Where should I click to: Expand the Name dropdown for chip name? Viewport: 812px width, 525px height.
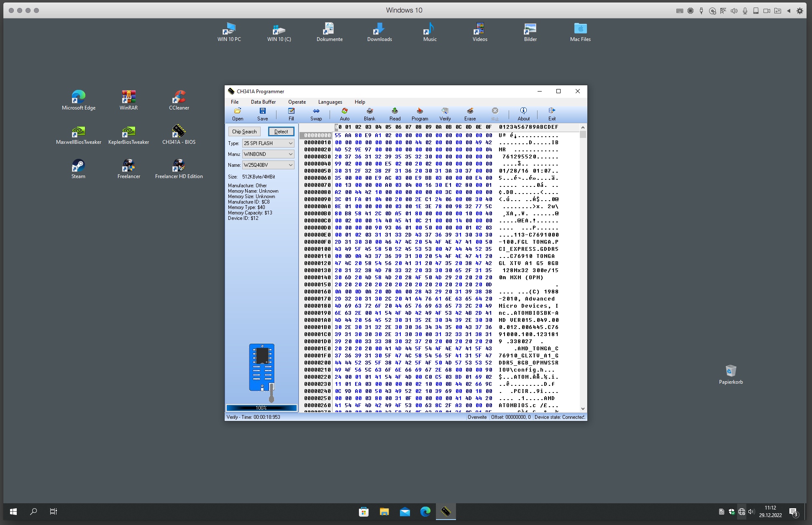pos(291,165)
